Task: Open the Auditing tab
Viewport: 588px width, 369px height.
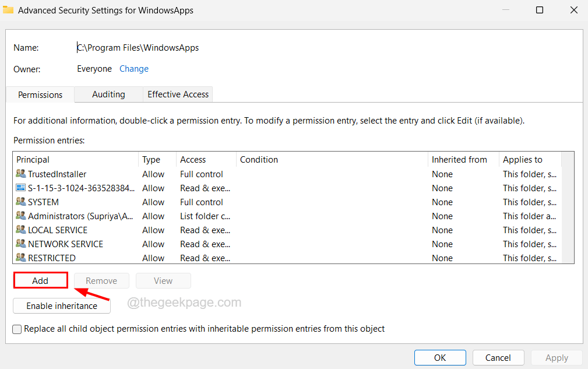Action: point(108,94)
